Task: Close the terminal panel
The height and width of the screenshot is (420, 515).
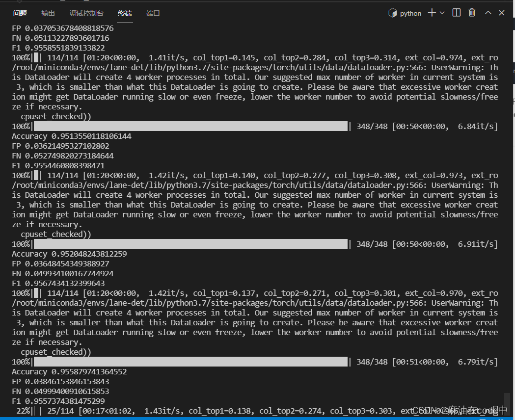Action: point(502,13)
